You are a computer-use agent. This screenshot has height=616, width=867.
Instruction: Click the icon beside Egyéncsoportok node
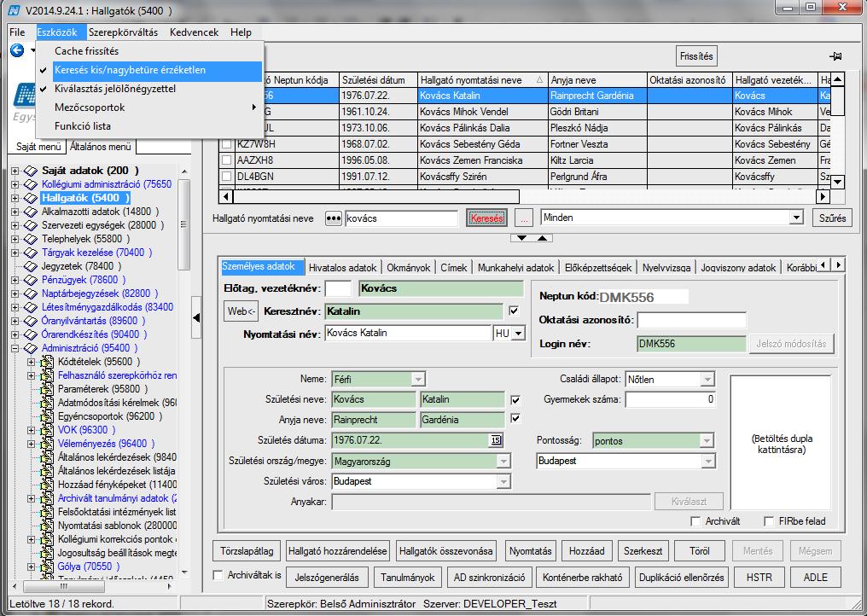[47, 416]
